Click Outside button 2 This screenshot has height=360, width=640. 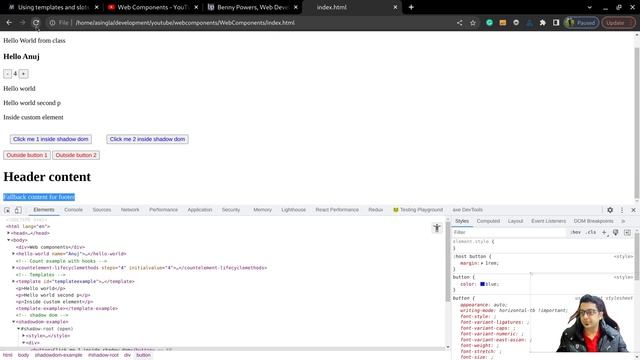click(x=76, y=155)
